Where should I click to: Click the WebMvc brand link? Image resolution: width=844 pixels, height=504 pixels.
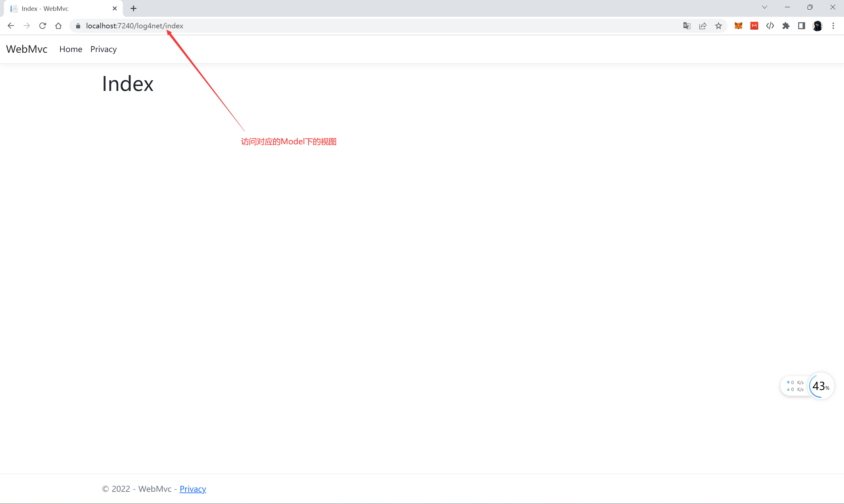26,49
